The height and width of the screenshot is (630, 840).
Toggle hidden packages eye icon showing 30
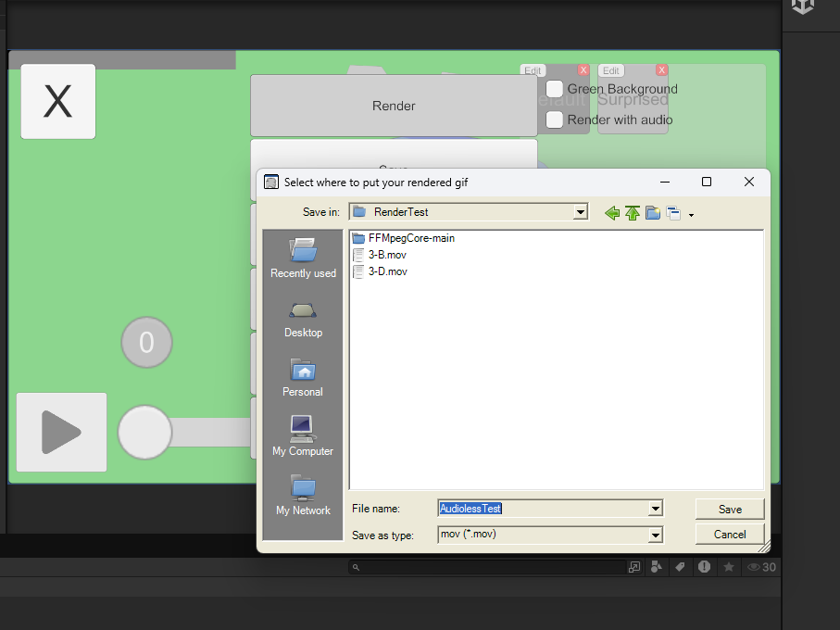761,567
